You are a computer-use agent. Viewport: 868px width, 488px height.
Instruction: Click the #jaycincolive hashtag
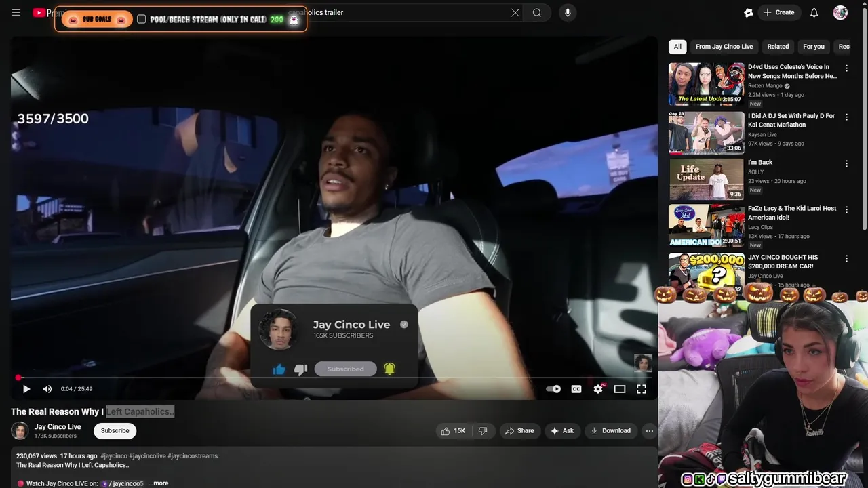click(147, 456)
